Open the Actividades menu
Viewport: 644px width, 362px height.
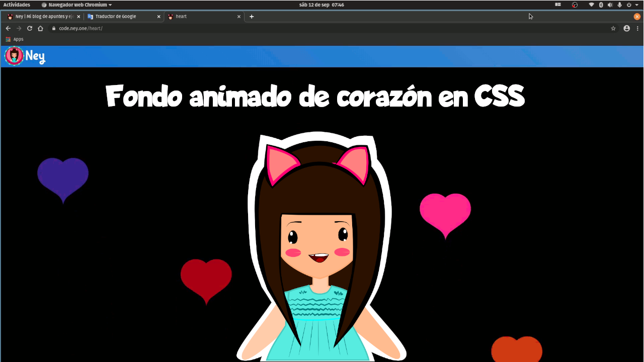17,5
